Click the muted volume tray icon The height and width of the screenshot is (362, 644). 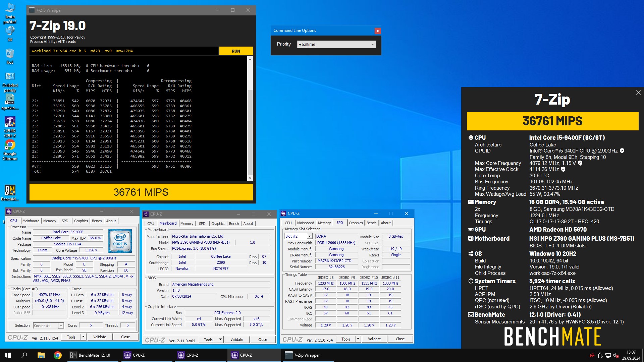coord(616,355)
